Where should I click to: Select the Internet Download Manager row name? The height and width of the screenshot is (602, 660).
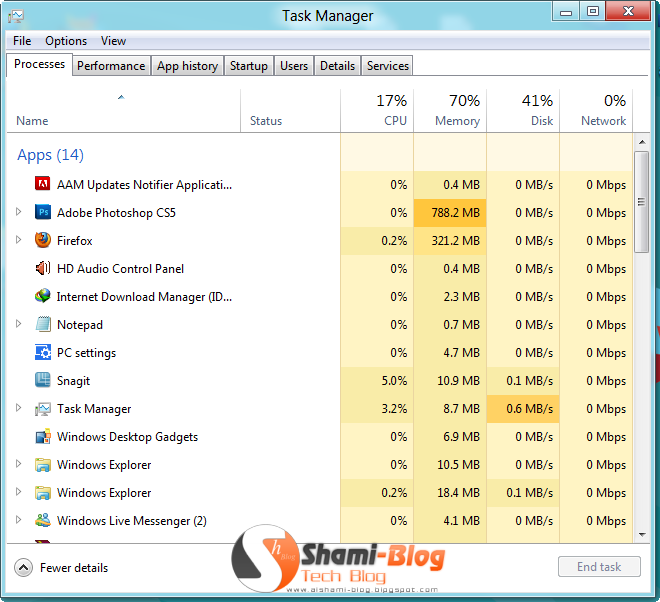[x=144, y=297]
